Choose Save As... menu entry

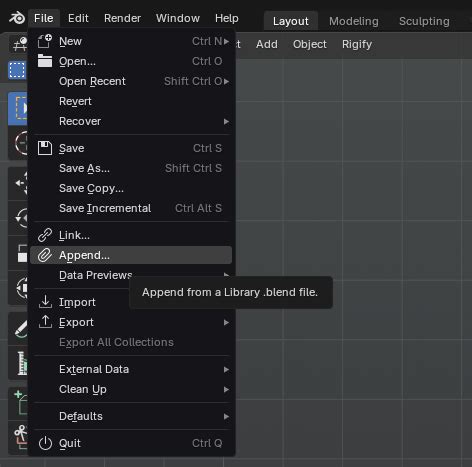tap(131, 168)
